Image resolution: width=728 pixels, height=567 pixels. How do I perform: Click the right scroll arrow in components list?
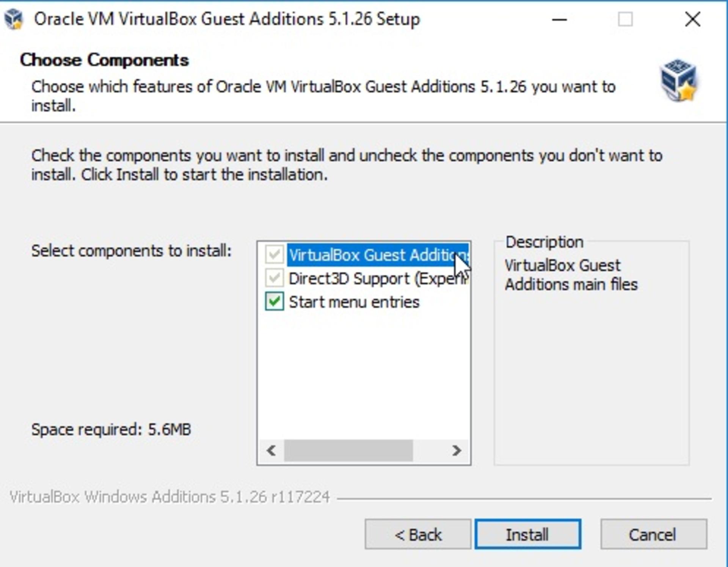[457, 451]
